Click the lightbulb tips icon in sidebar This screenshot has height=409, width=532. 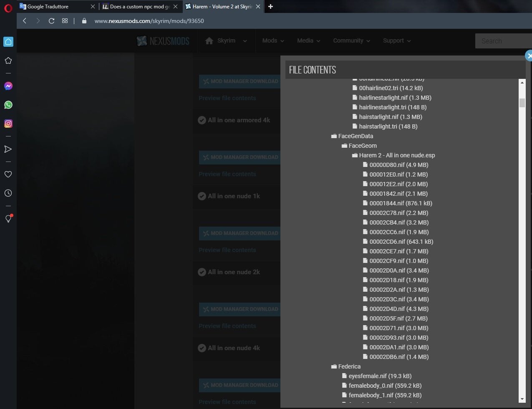[x=8, y=218]
